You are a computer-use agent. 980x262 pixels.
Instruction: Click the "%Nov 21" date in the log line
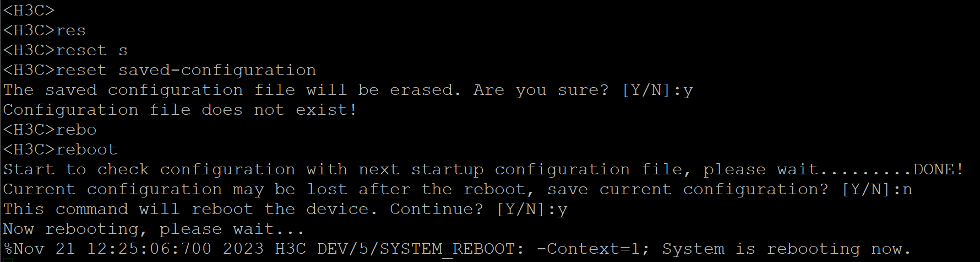(x=39, y=249)
